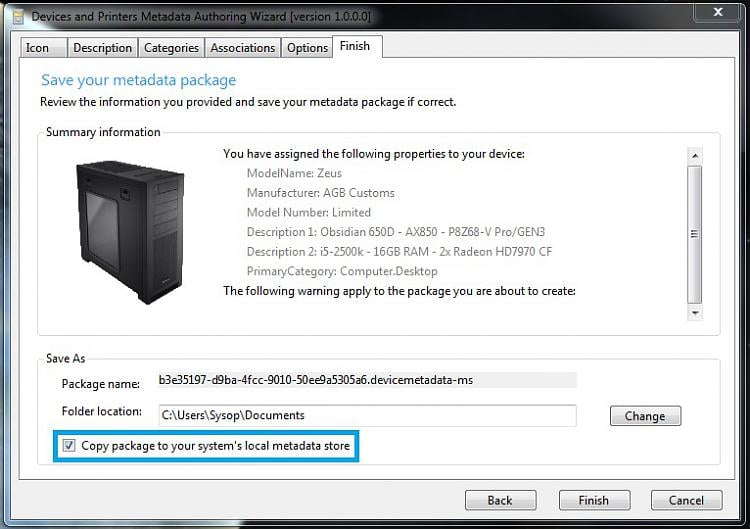
Task: Close the wizard window
Action: point(718,12)
